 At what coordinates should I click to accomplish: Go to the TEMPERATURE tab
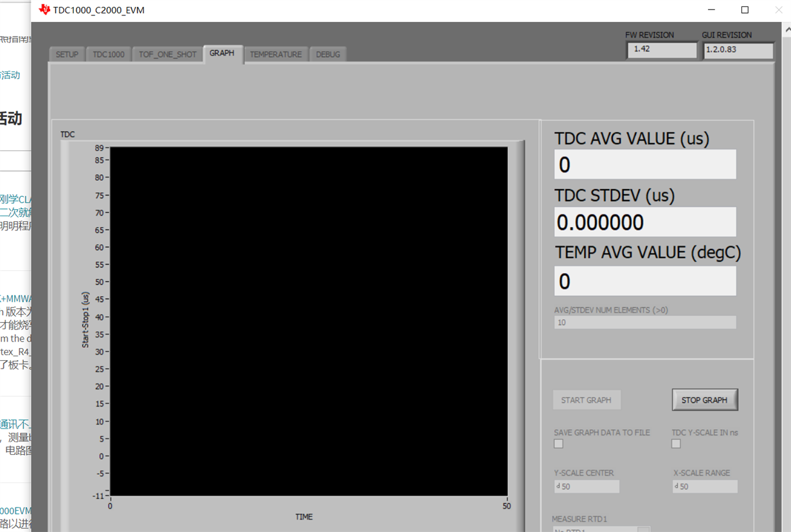coord(276,55)
